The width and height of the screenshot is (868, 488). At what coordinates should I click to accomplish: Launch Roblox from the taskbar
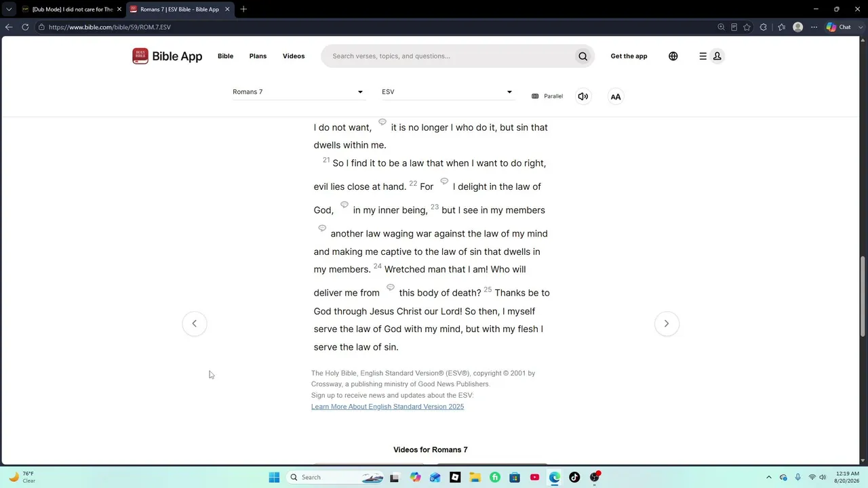pyautogui.click(x=455, y=477)
